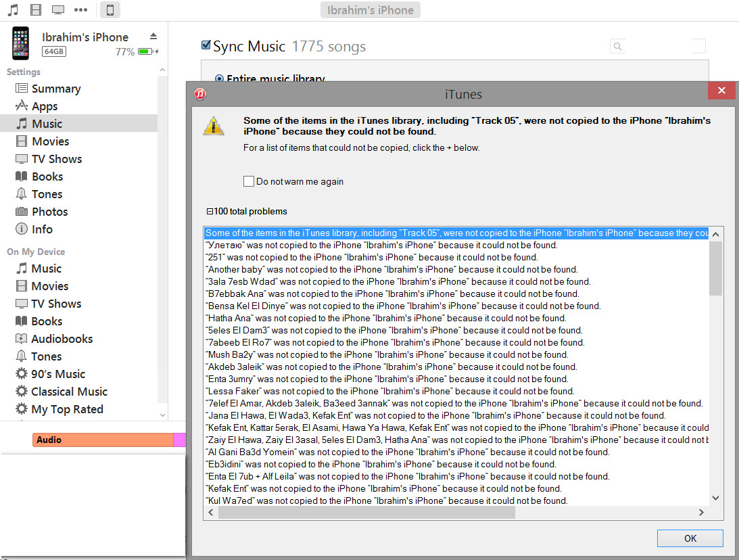This screenshot has height=560, width=739.
Task: Toggle the Sync Music checkbox
Action: point(206,45)
